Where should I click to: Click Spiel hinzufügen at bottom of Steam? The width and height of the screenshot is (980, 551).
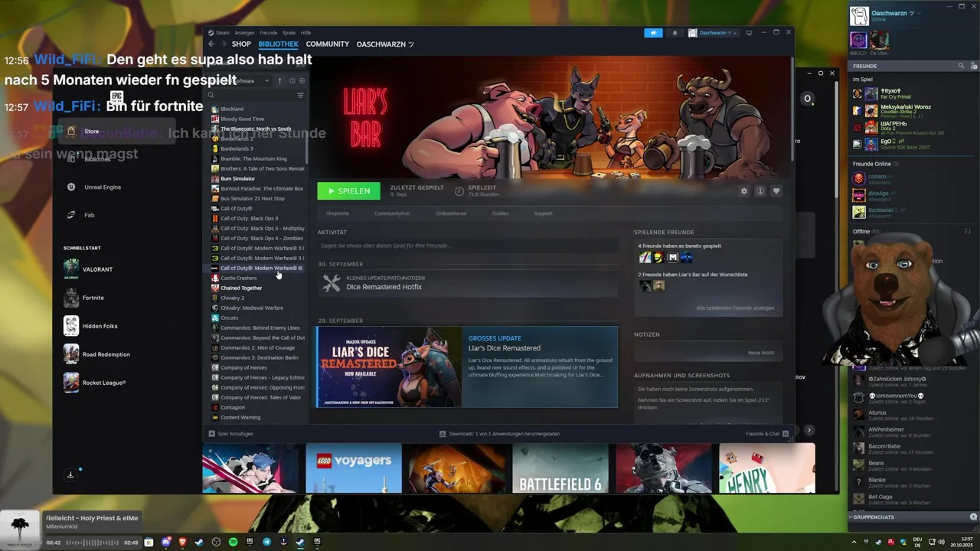point(230,434)
